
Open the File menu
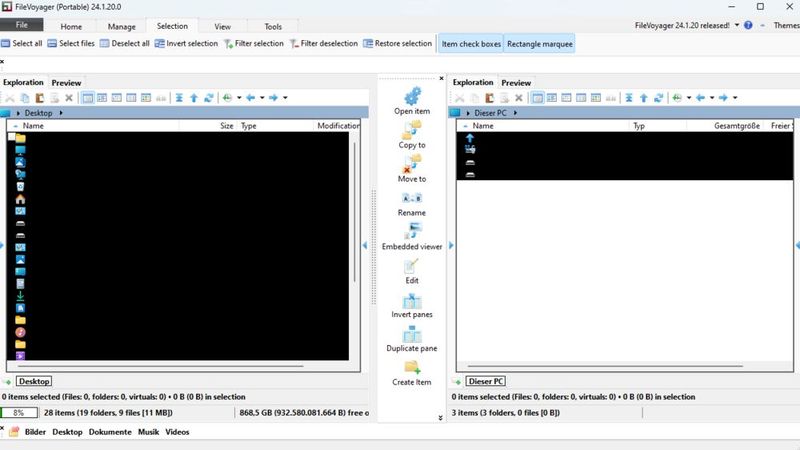click(x=22, y=25)
